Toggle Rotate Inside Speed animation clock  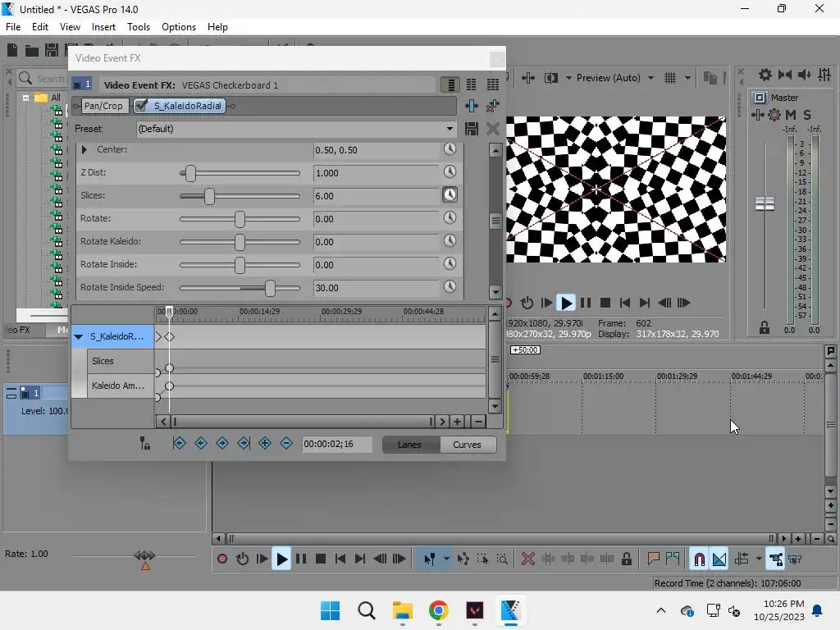click(450, 287)
